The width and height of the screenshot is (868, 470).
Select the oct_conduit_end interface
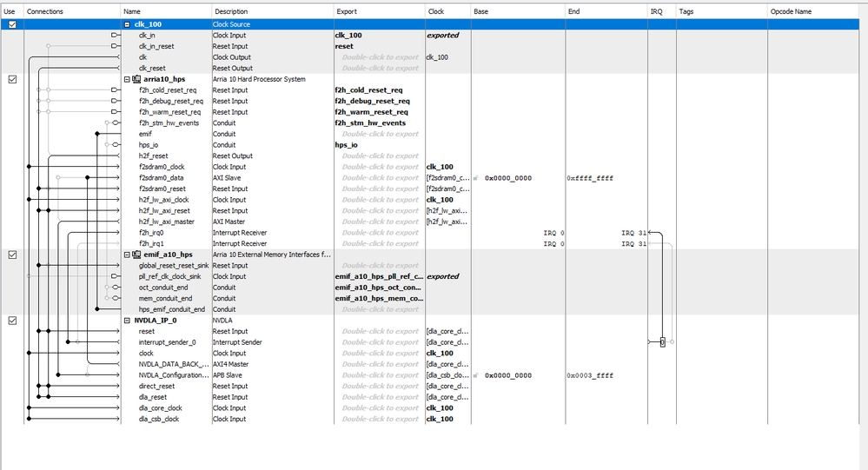pyautogui.click(x=162, y=288)
